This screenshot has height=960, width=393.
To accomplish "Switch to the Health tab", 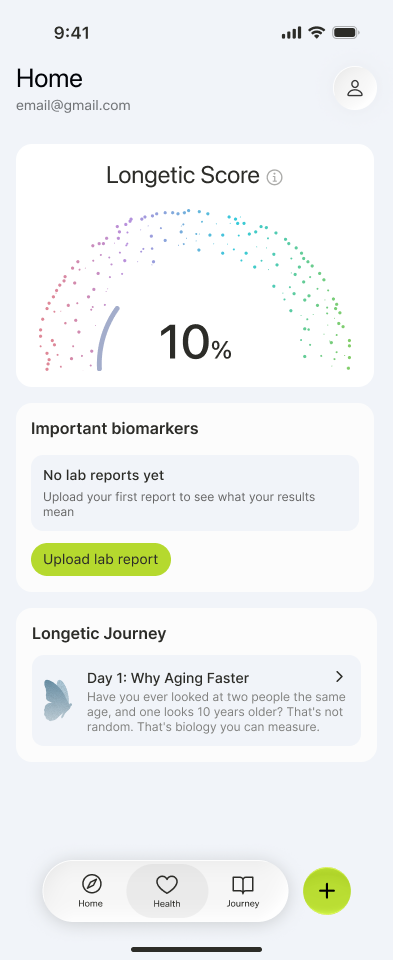I will (x=167, y=891).
